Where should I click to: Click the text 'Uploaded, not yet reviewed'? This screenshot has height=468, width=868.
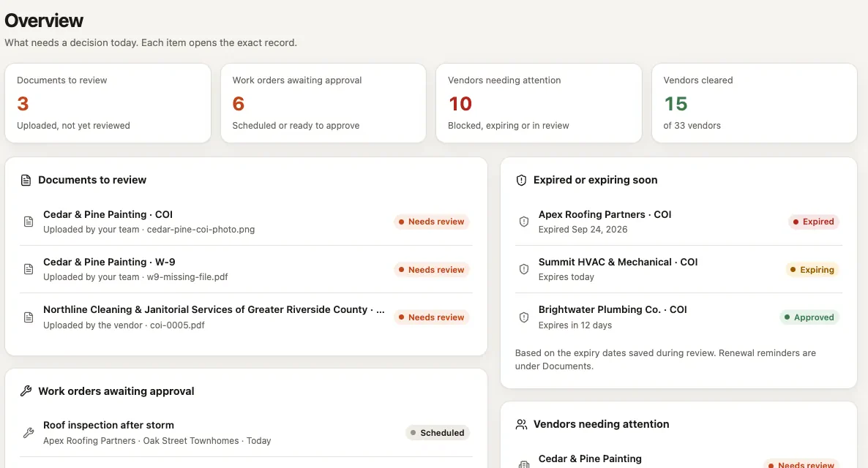point(73,126)
